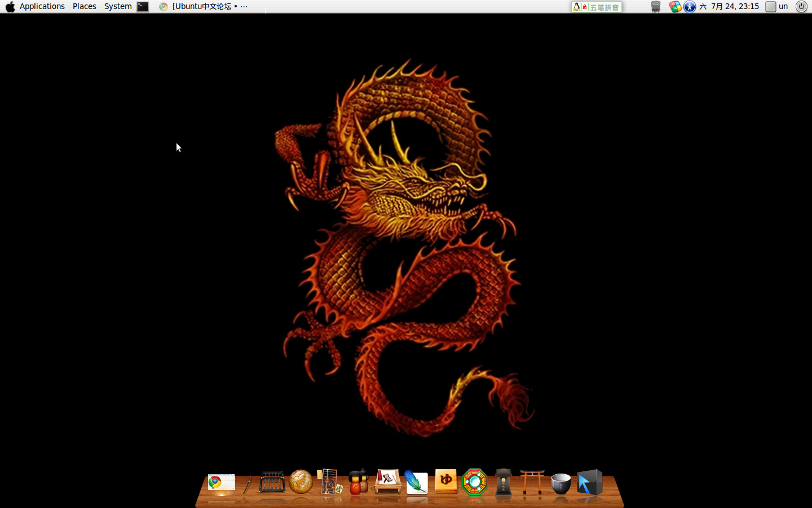
Task: Click the calligraphy writing desk dock icon
Action: 388,481
